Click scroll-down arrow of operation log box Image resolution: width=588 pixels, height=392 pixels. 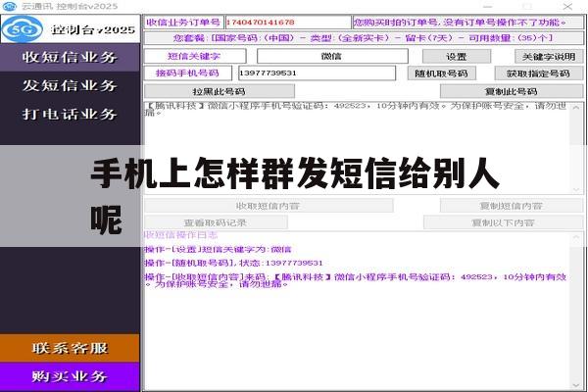coord(576,385)
